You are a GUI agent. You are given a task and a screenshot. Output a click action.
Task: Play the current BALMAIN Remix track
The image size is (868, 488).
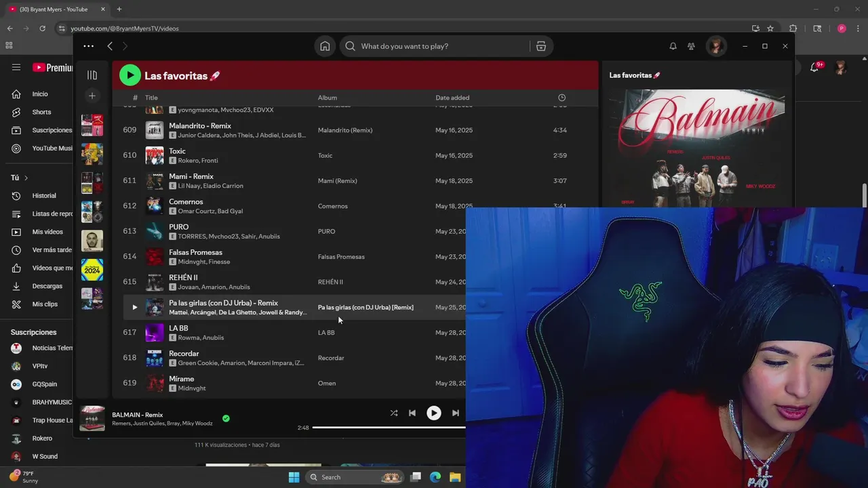(433, 413)
